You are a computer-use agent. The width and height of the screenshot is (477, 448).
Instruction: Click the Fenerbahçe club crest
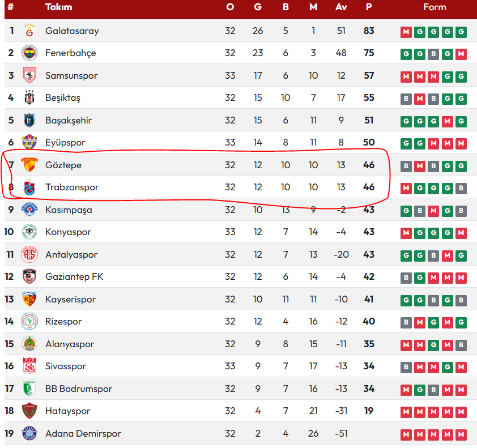click(x=29, y=53)
